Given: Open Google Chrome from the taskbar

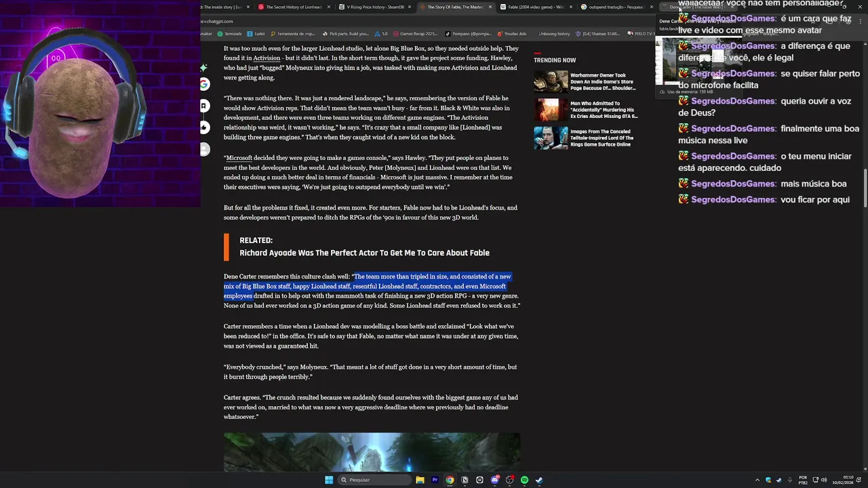Looking at the screenshot, I should click(450, 480).
